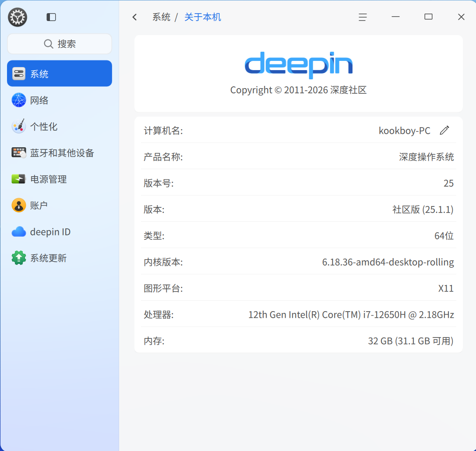Viewport: 476px width, 451px height.
Task: Click the 产品名称 label
Action: 163,157
